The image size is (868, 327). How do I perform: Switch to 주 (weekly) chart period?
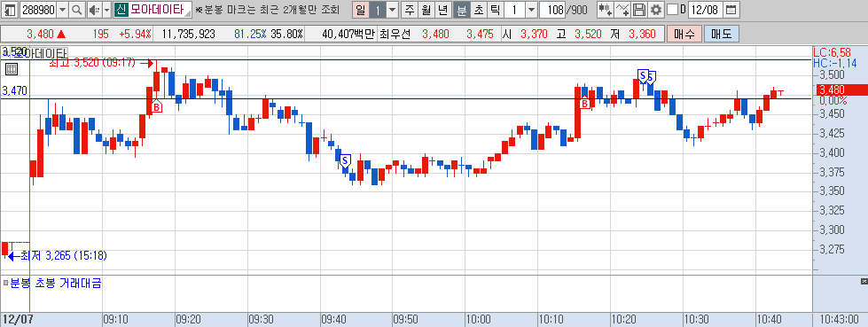coord(409,10)
